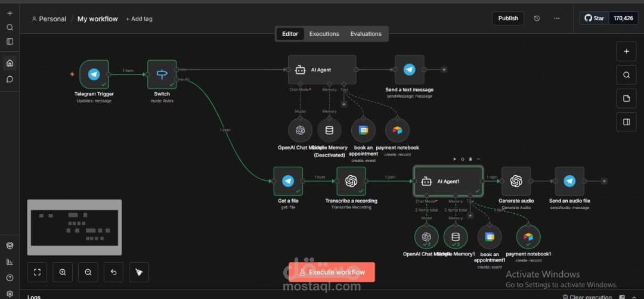Screen dimensions: 644x299
Task: Open the top-row OpenAI Chat Model node
Action: pos(300,130)
